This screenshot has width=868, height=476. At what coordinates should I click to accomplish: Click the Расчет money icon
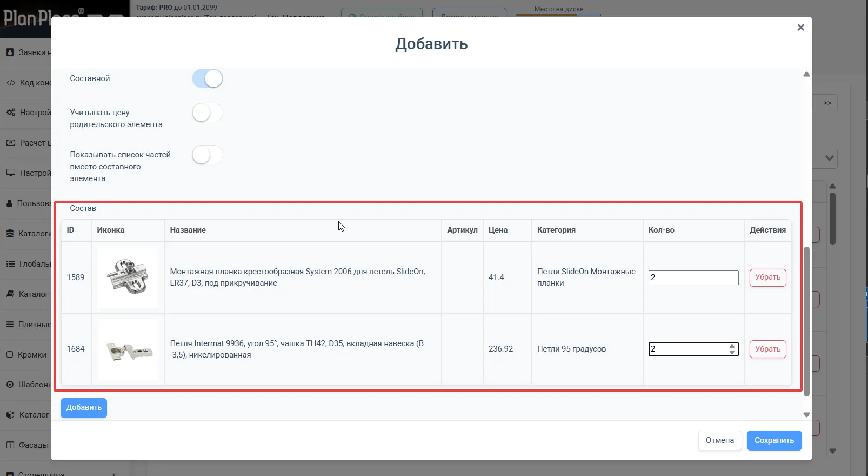[x=11, y=143]
